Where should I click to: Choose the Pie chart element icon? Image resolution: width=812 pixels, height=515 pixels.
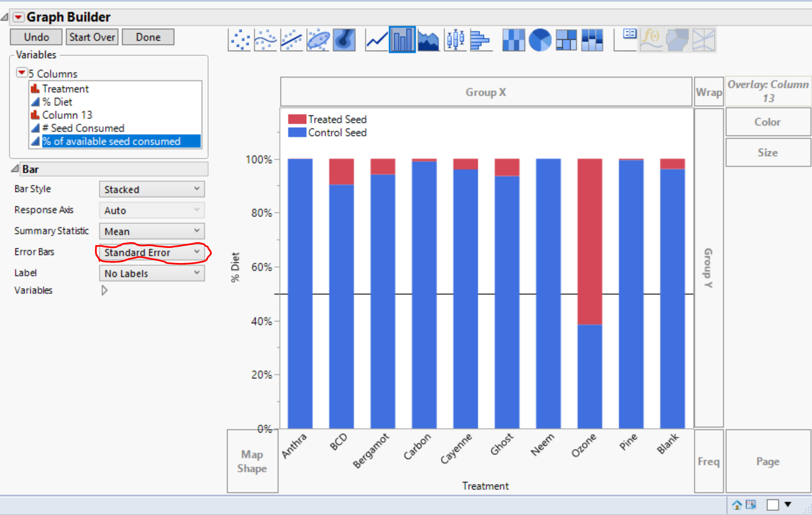pos(540,40)
